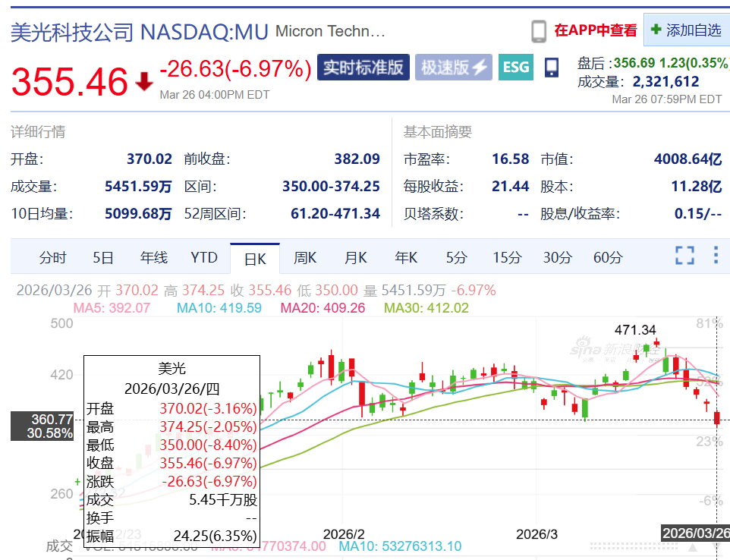Screen dimensions: 730x560
Task: Add stock via 添加自选 button
Action: point(687,30)
